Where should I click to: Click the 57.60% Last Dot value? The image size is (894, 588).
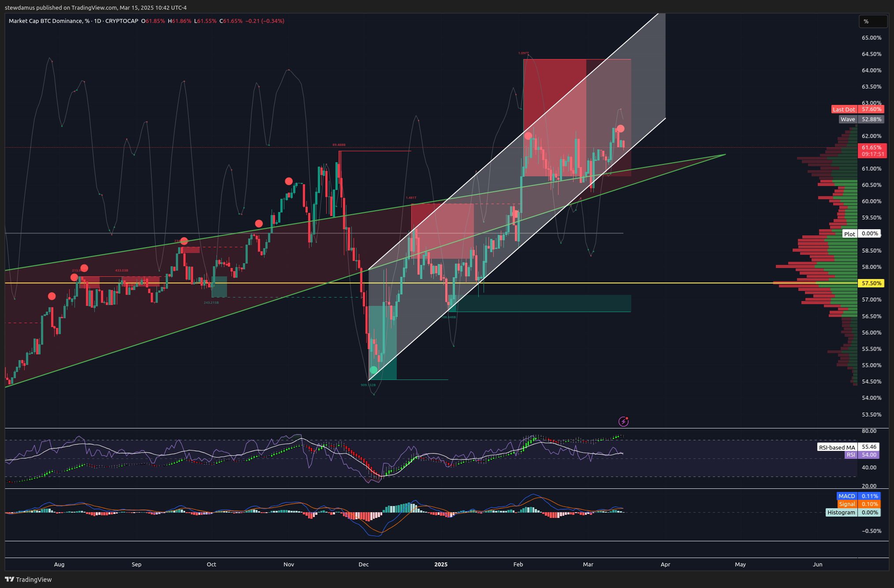point(872,109)
